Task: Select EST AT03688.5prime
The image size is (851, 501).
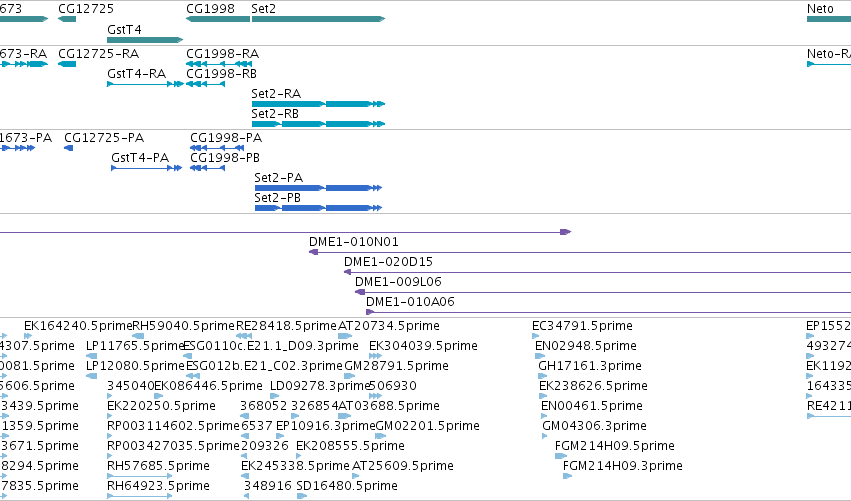Action: 389,407
